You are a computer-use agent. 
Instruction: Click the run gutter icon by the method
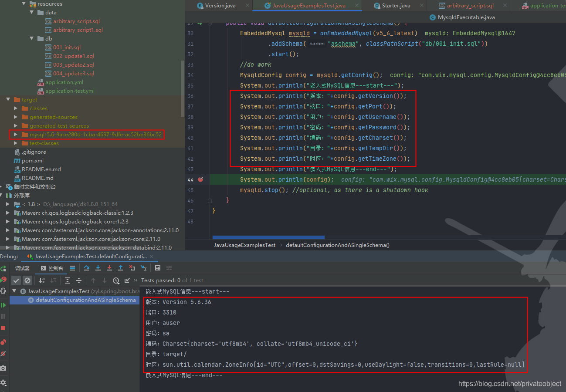201,23
